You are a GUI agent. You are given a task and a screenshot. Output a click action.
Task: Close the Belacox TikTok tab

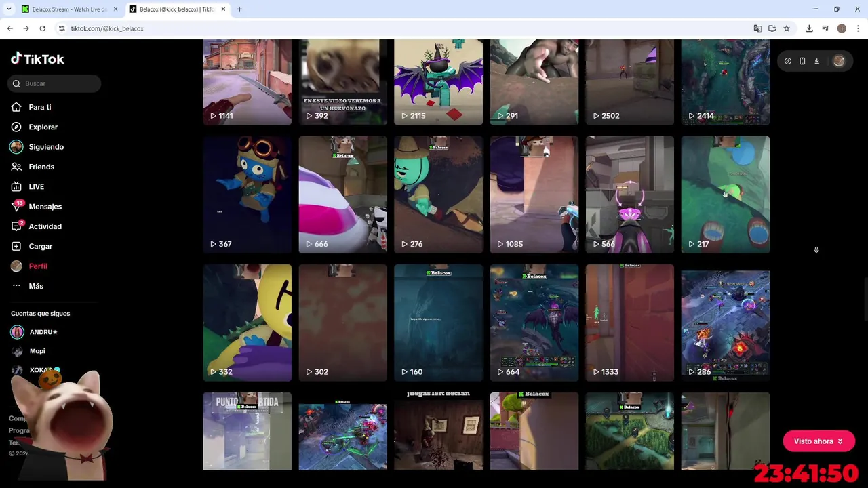223,9
